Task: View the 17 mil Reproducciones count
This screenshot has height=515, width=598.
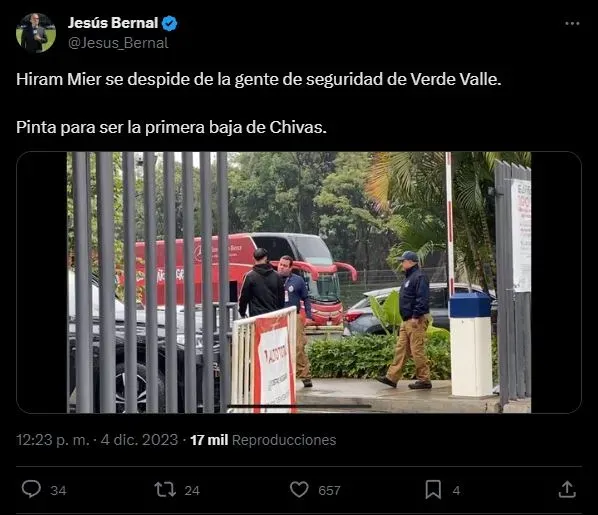Action: (x=263, y=440)
